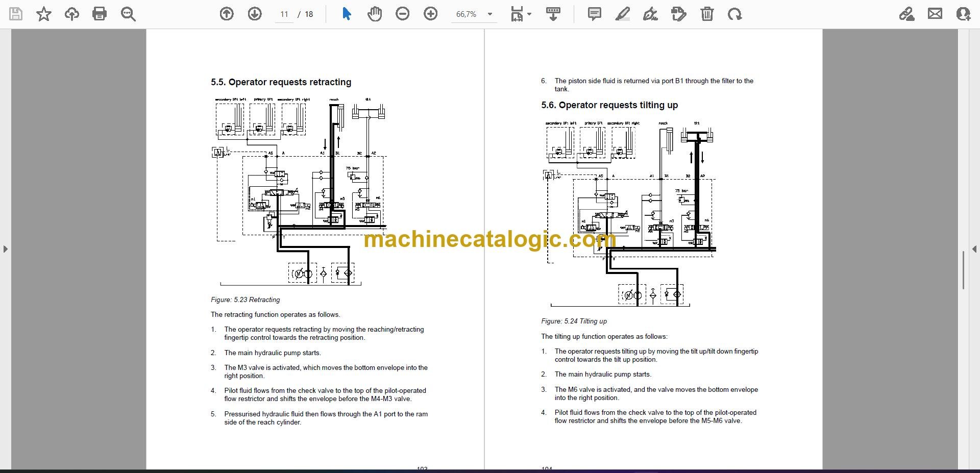Select the highlight text pen tool
Image resolution: width=980 pixels, height=473 pixels.
tap(623, 14)
